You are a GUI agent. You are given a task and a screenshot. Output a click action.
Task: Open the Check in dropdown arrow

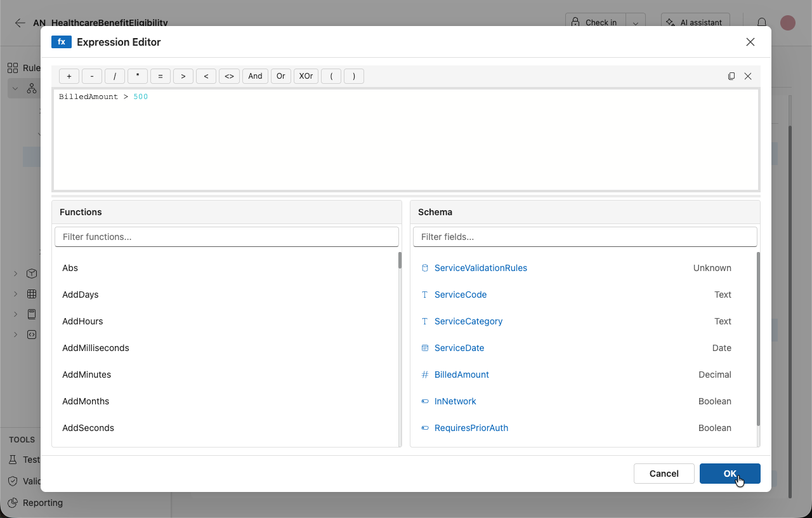point(636,23)
